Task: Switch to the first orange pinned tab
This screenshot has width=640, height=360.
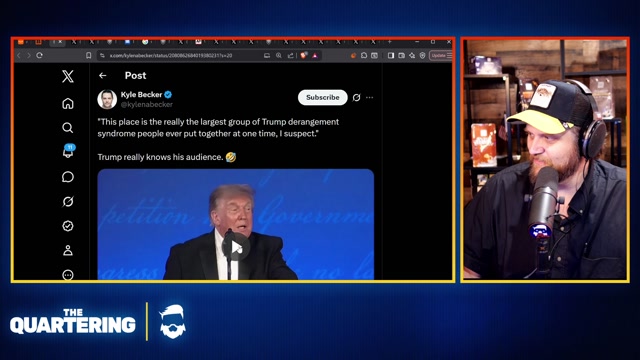Action: 20,42
